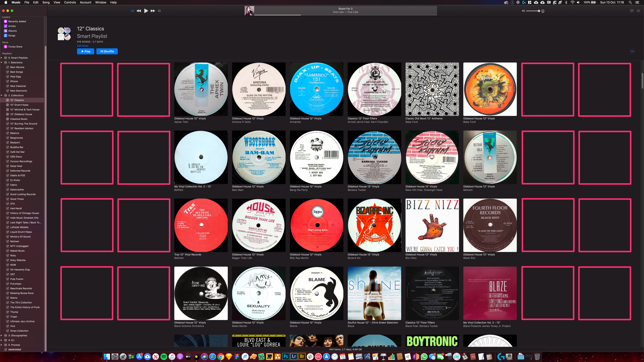Toggle shuffle in playback controls

coord(132,11)
